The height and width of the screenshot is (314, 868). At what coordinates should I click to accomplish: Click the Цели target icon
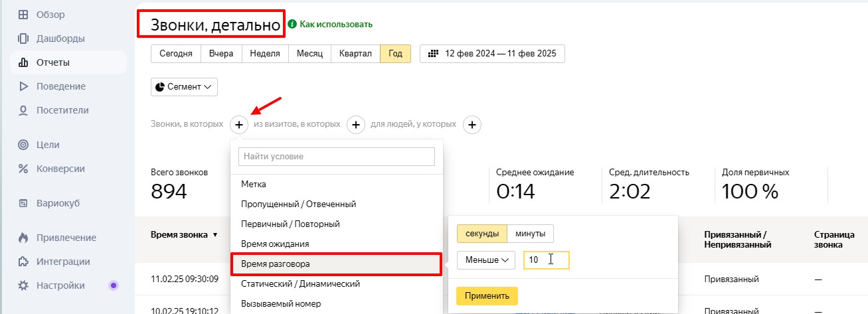tap(23, 145)
